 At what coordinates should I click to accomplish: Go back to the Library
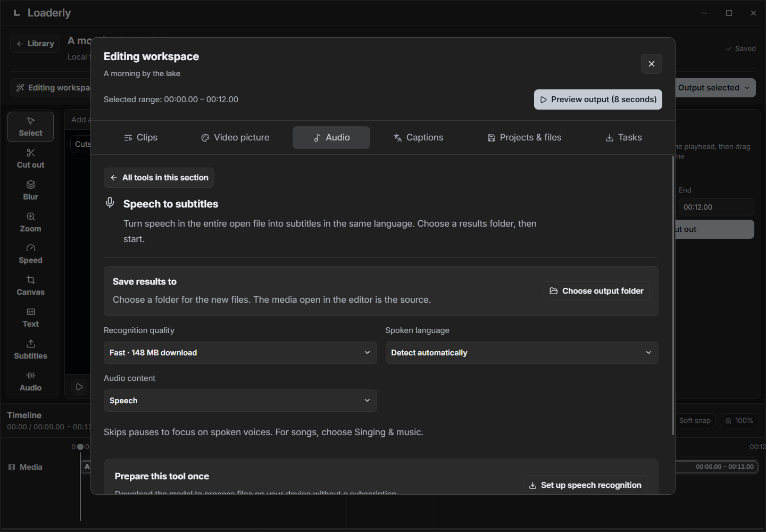point(35,44)
